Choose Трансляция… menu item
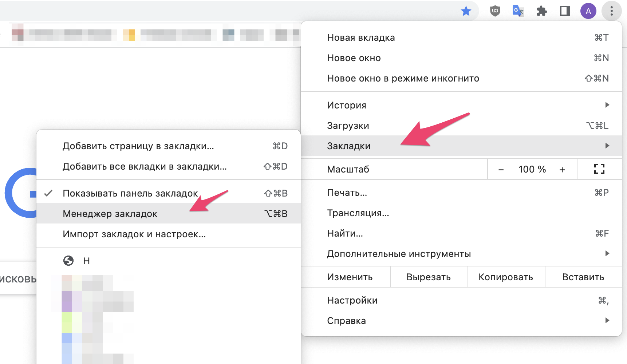Screen dimensions: 627x364 click(461, 213)
